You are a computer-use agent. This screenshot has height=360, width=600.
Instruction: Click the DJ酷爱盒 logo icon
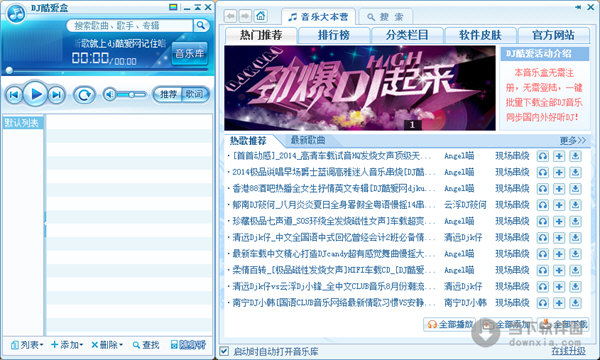click(16, 14)
